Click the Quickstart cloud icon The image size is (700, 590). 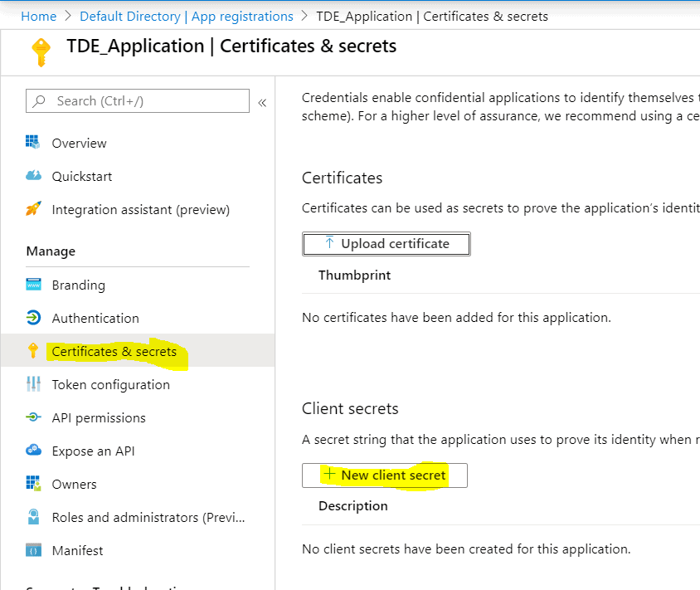click(x=33, y=176)
